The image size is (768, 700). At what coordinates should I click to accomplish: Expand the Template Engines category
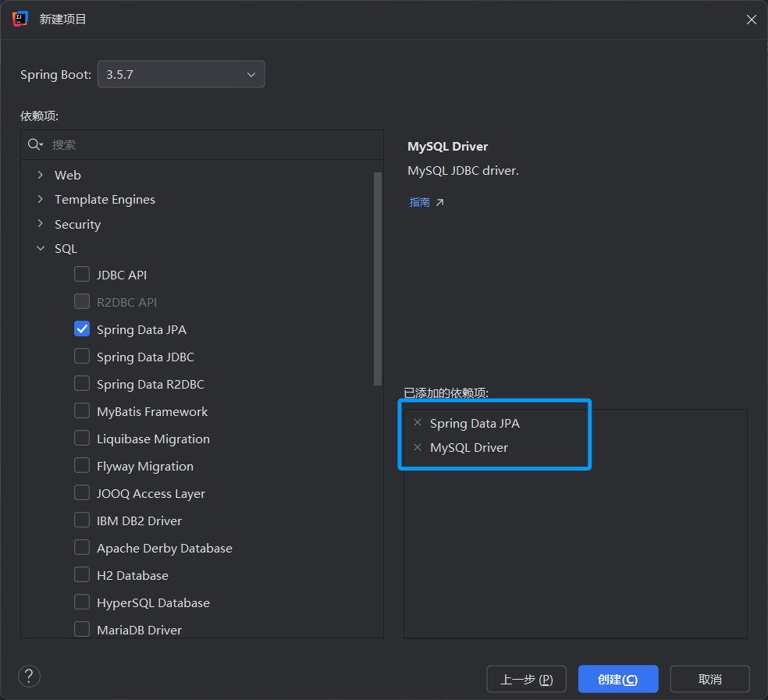click(41, 199)
